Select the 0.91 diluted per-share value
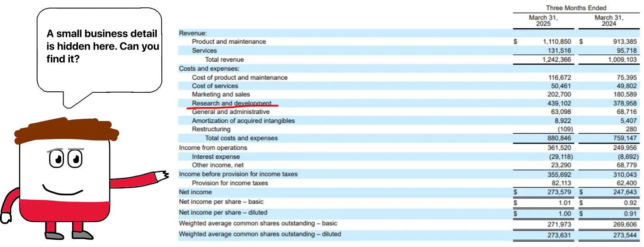Image resolution: width=644 pixels, height=247 pixels. (x=630, y=214)
